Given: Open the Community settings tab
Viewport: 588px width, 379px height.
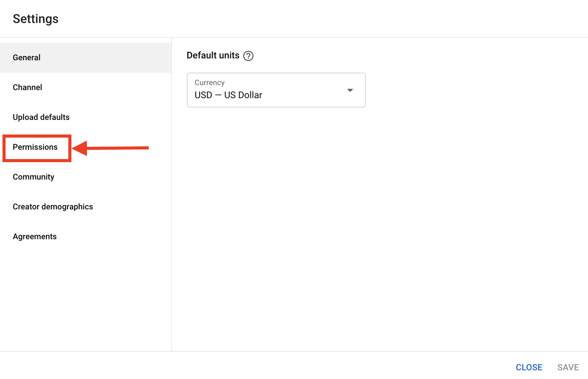Looking at the screenshot, I should pyautogui.click(x=86, y=177).
